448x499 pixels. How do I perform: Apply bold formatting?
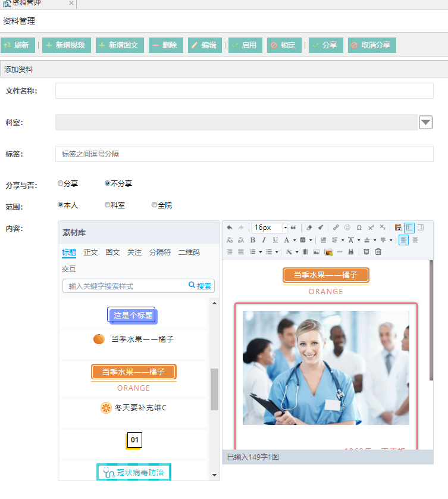[253, 240]
